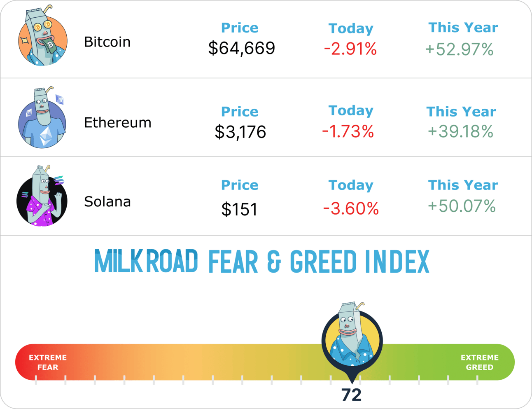The image size is (532, 409).
Task: Select the Ethereum name label
Action: [x=117, y=123]
